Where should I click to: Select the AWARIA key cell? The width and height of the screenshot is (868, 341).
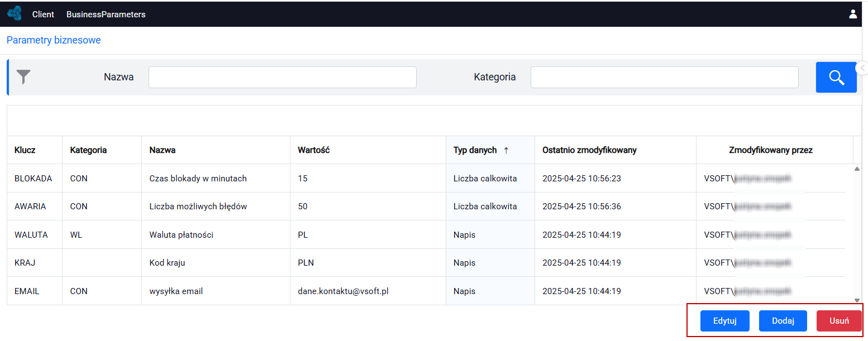click(x=35, y=206)
